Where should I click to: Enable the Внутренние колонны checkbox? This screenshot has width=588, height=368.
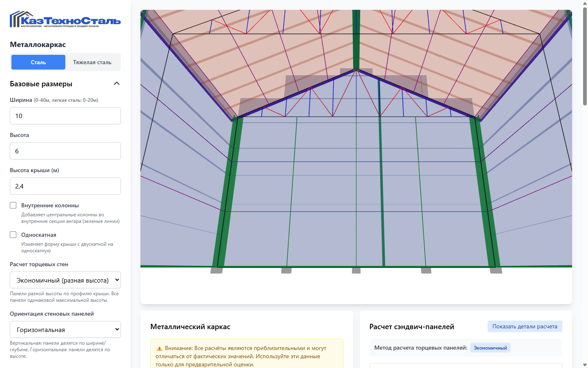[x=13, y=205]
